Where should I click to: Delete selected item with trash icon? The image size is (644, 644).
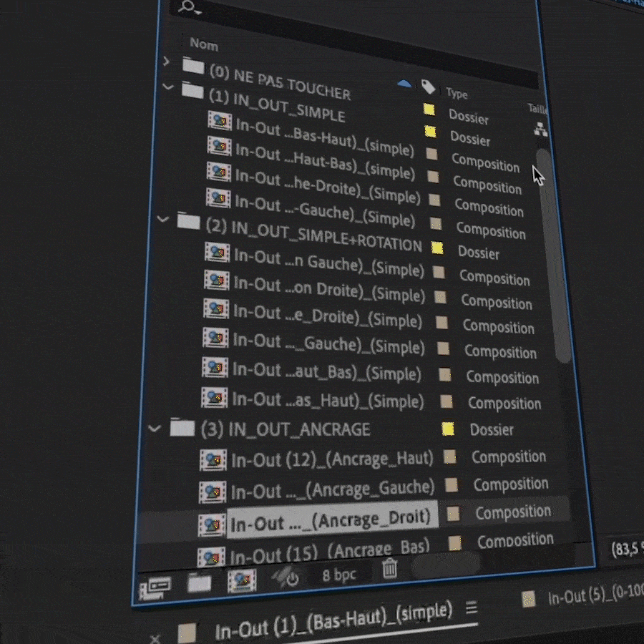[x=389, y=569]
